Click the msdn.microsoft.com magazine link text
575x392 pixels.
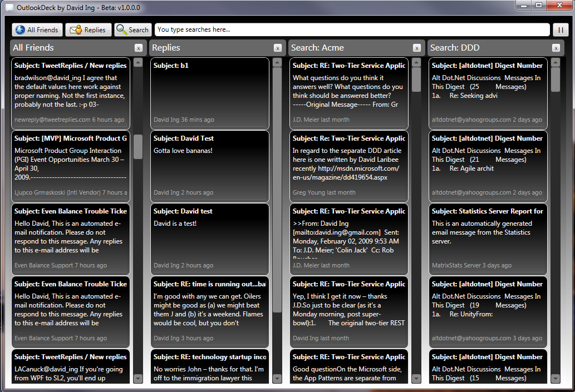pos(346,173)
